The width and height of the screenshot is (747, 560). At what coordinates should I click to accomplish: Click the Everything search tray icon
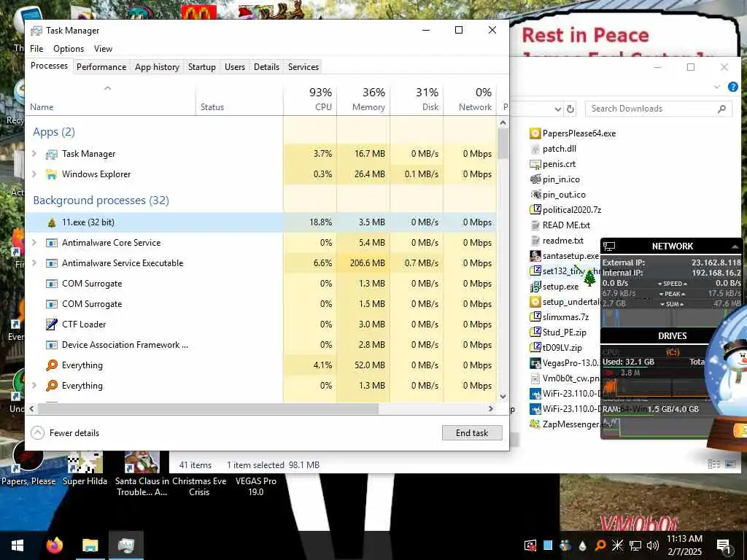point(600,545)
